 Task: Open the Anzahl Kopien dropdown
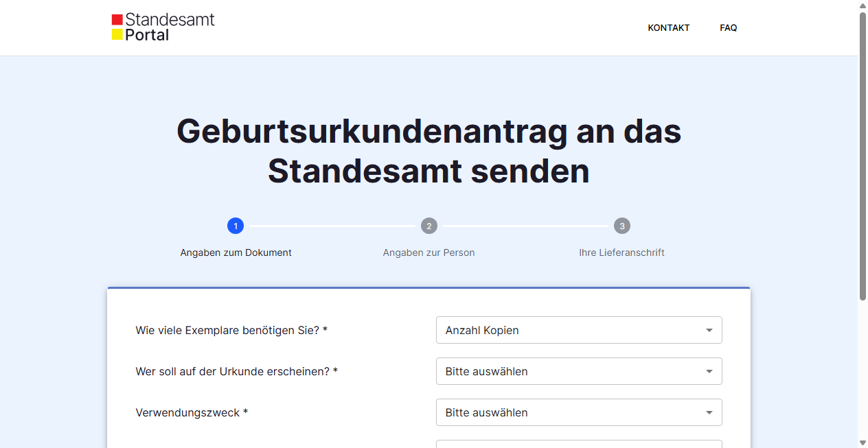[579, 330]
